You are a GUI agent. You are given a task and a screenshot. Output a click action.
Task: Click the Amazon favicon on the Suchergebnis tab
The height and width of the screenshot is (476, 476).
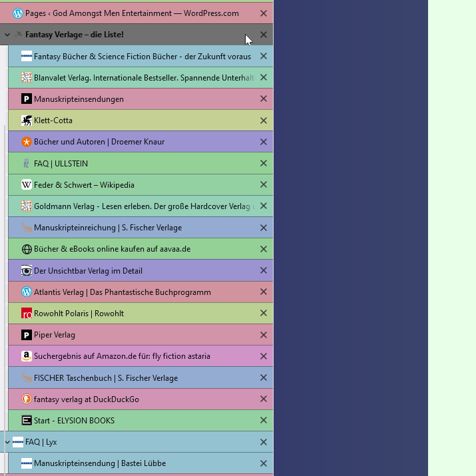(27, 356)
